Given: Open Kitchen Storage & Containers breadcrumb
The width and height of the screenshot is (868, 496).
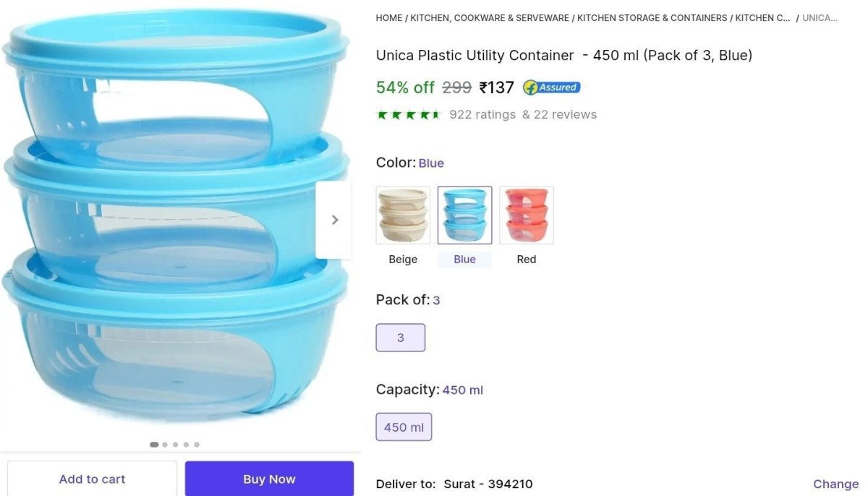Looking at the screenshot, I should pos(652,18).
